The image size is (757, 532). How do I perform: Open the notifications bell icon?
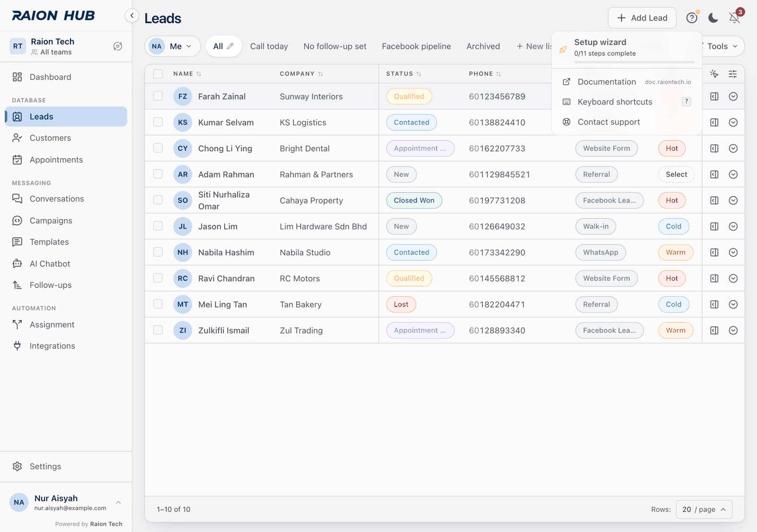click(734, 18)
